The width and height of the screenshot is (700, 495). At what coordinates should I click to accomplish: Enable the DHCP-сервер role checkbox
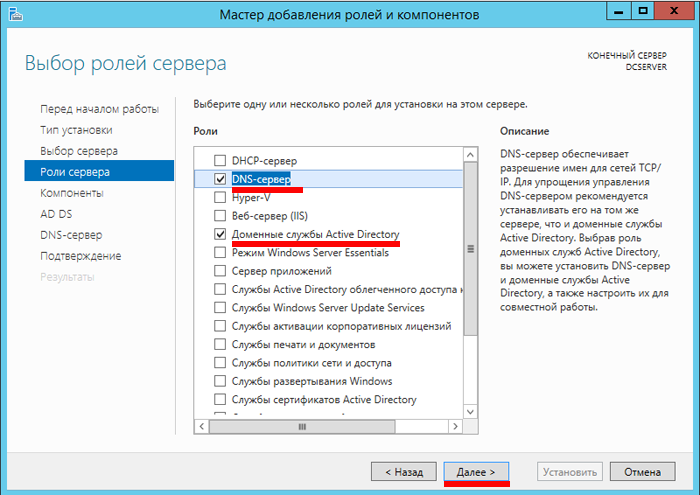220,160
